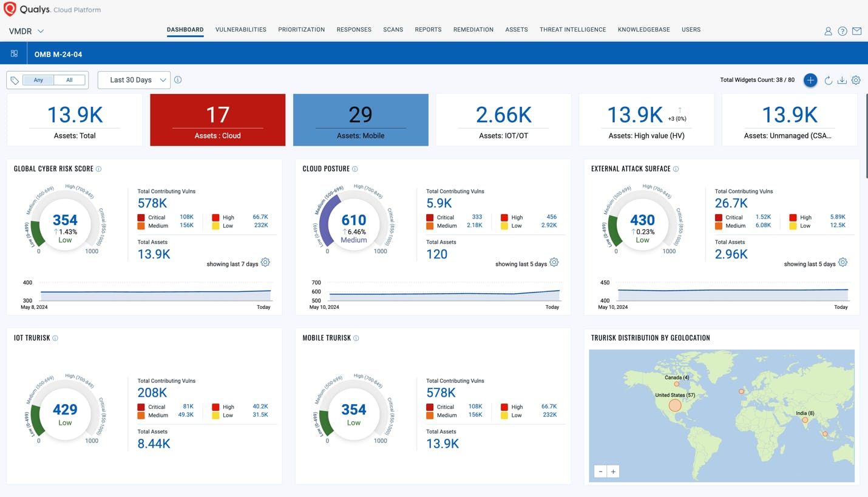Click the zoom-out minus control on the map
Viewport: 868px width, 497px height.
click(600, 471)
